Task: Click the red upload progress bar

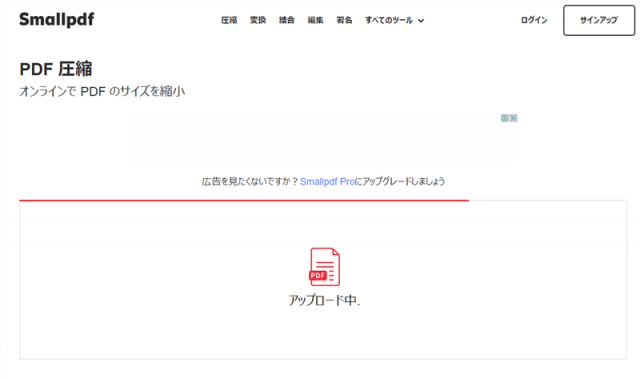Action: (x=244, y=200)
